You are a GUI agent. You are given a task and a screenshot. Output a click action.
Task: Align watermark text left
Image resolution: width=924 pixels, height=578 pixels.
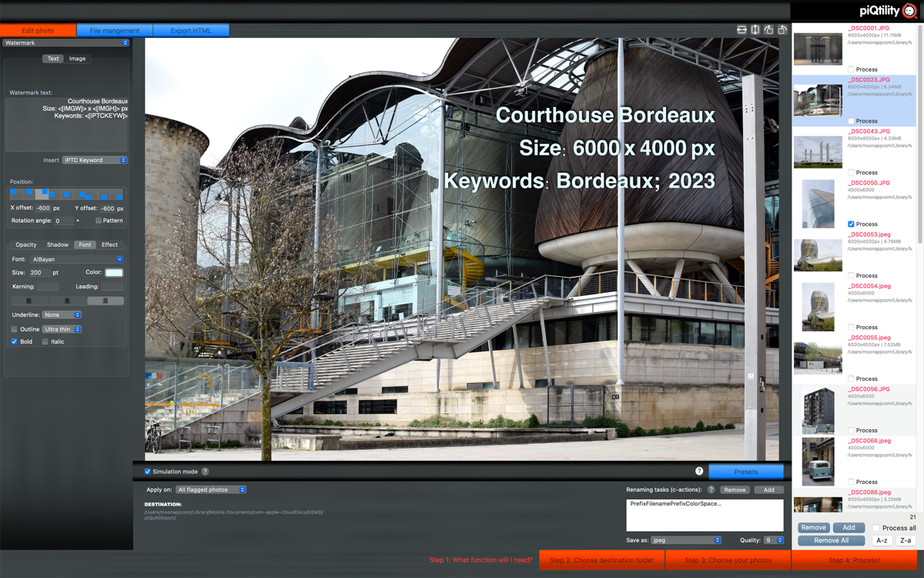tap(30, 301)
